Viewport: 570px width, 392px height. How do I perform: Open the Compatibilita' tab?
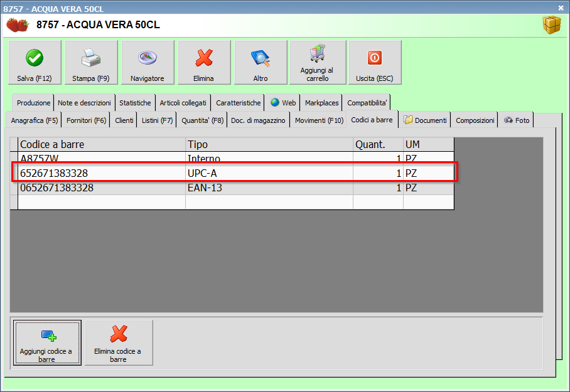[367, 103]
